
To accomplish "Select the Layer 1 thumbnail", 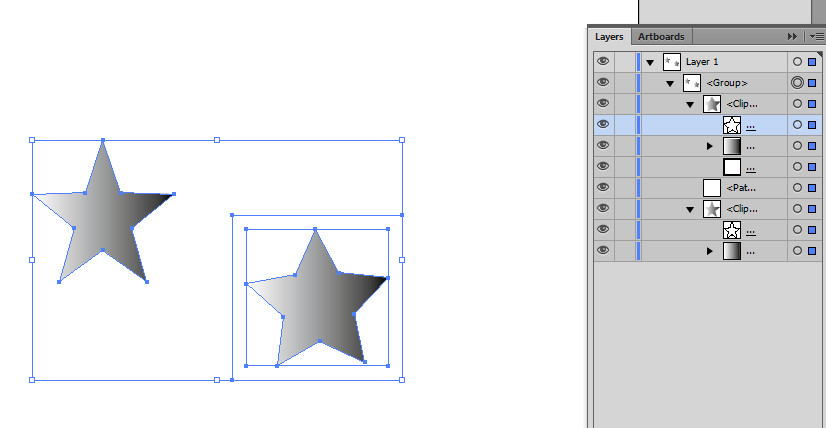I will click(672, 62).
